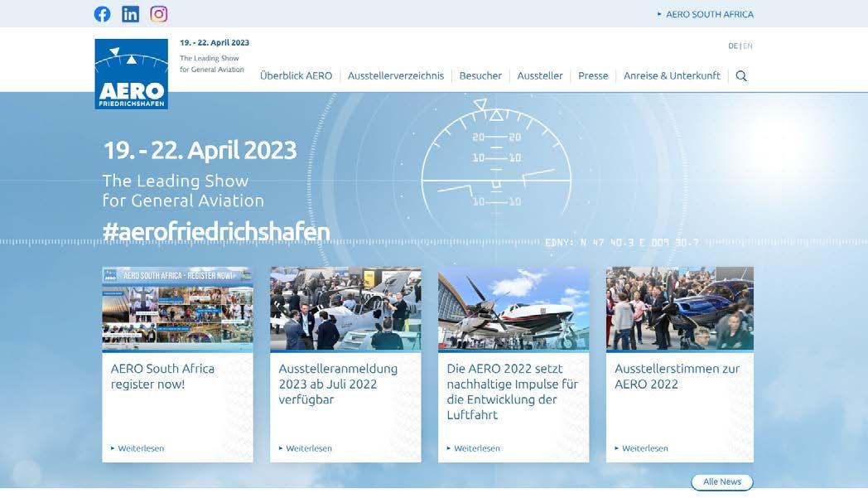The width and height of the screenshot is (868, 498).
Task: Click the small date text beside the logo
Action: [215, 42]
